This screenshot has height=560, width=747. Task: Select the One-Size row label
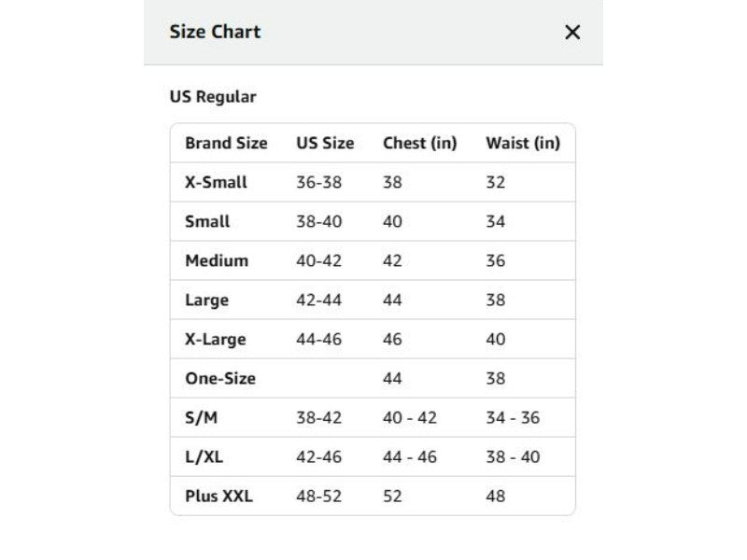point(220,379)
